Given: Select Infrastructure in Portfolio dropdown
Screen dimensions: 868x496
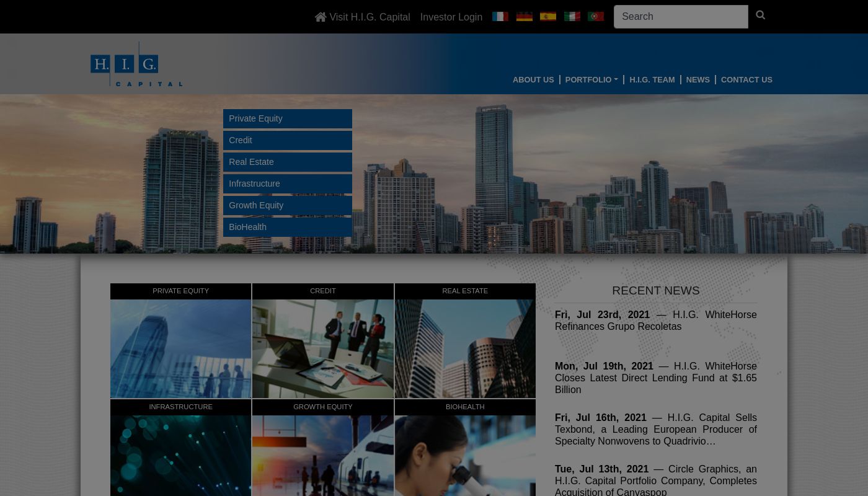Looking at the screenshot, I should pos(288,184).
